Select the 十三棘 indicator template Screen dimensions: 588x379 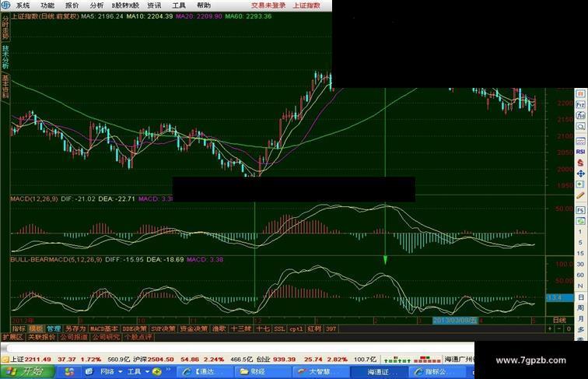point(241,328)
